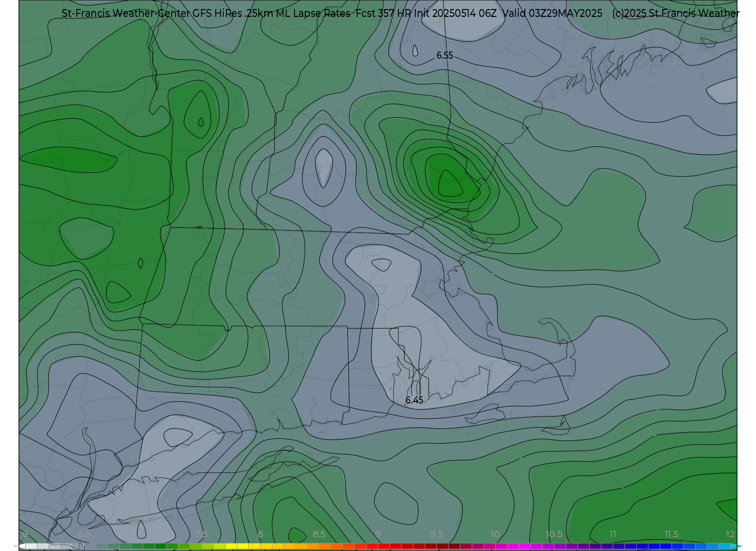Click the 10.5 color scale label
756x551 pixels.
(x=554, y=534)
